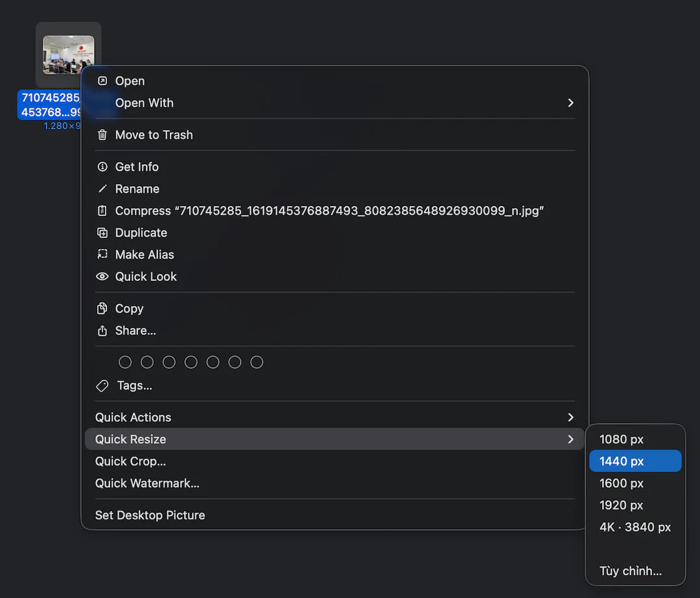Viewport: 700px width, 598px height.
Task: Open the Tags... menu entry
Action: pos(335,385)
